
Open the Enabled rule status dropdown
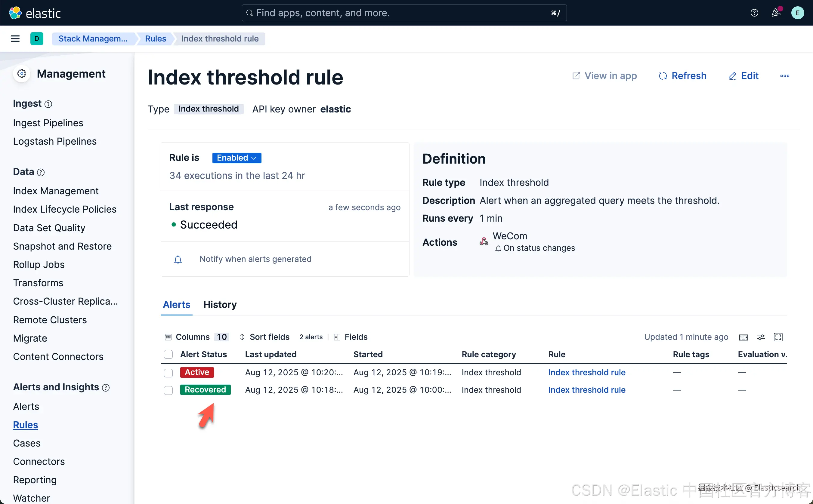[x=236, y=158]
